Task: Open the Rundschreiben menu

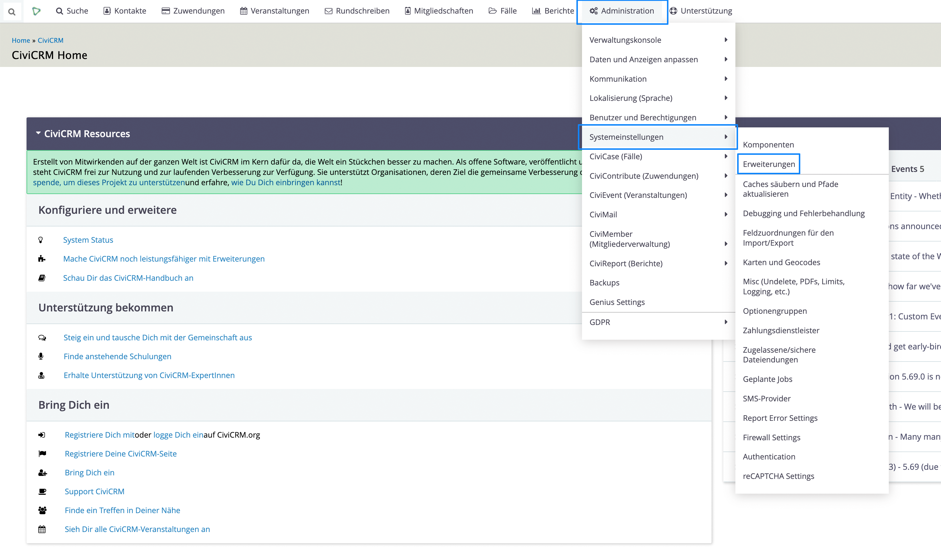Action: (x=357, y=11)
